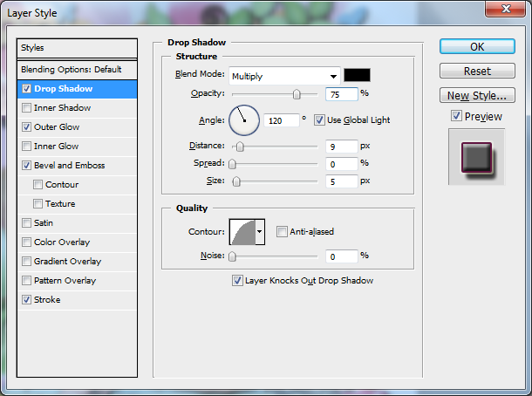
Task: Check the Texture sub-option checkbox
Action: click(x=38, y=204)
